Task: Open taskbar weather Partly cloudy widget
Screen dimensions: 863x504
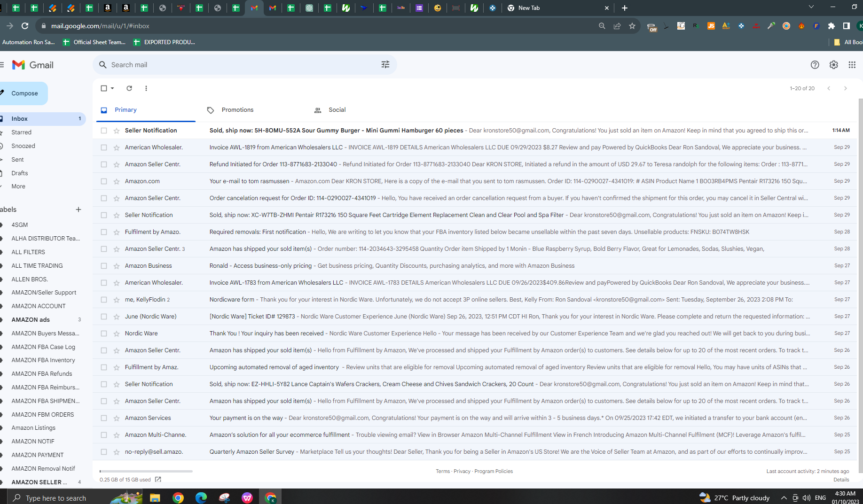Action: 734,498
